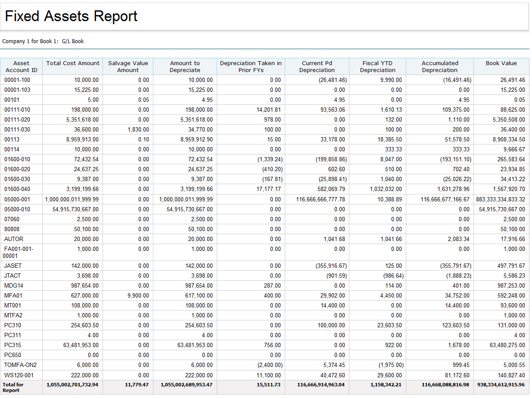Select the Amount to Depreciate header
532x398 pixels.
pyautogui.click(x=185, y=66)
